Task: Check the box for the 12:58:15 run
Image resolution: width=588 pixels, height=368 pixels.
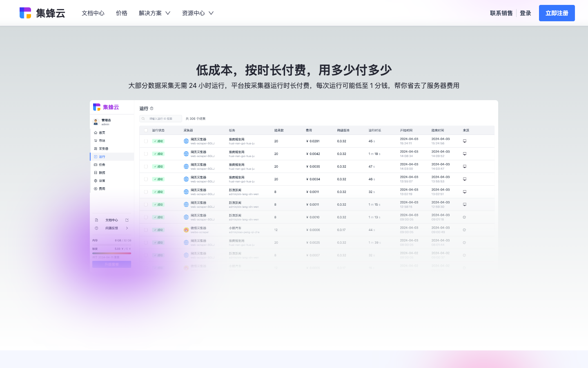Action: (x=146, y=204)
